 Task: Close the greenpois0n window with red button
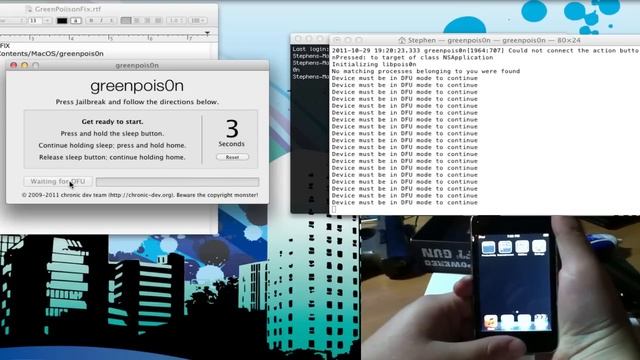(13, 65)
